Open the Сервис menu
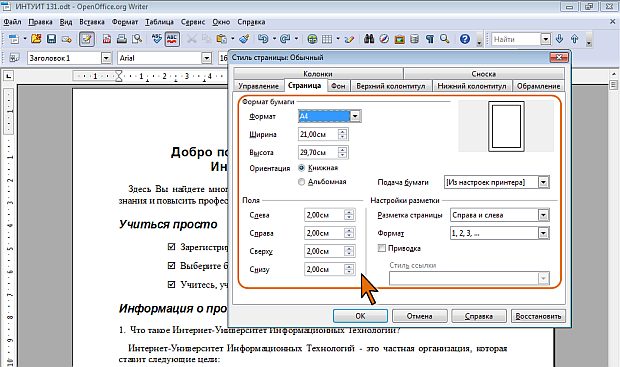 193,22
